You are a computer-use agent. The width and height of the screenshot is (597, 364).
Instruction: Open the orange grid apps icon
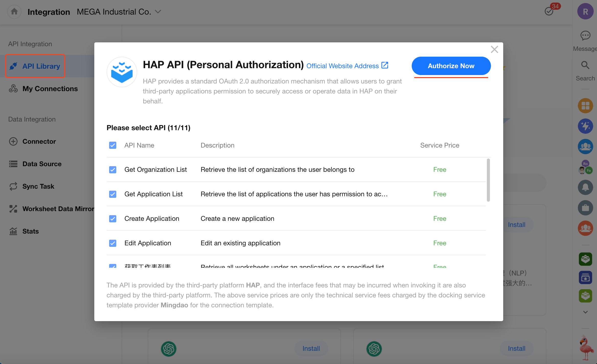(585, 106)
